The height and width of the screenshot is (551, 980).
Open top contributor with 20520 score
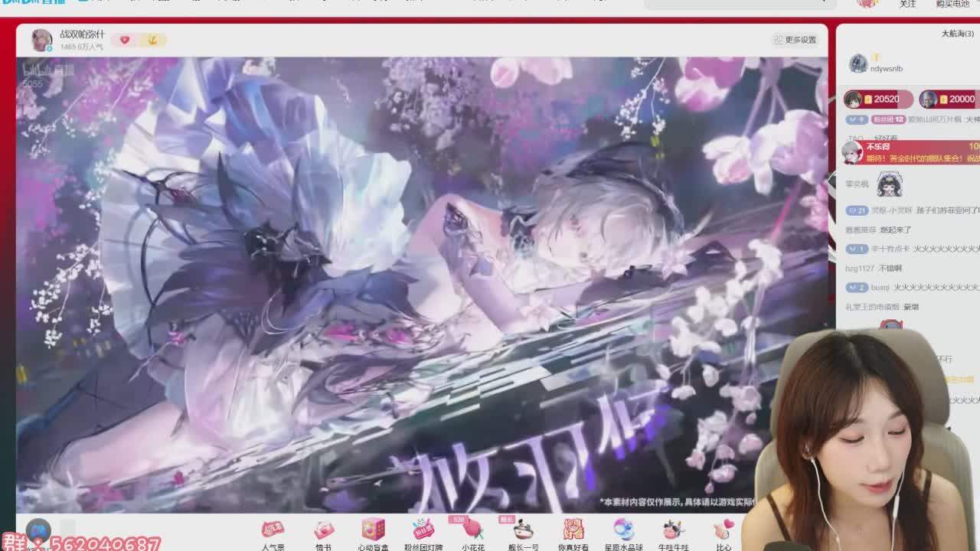point(878,99)
